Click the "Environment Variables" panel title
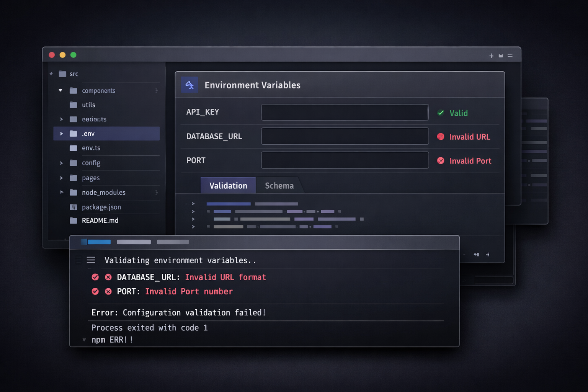 (x=253, y=85)
